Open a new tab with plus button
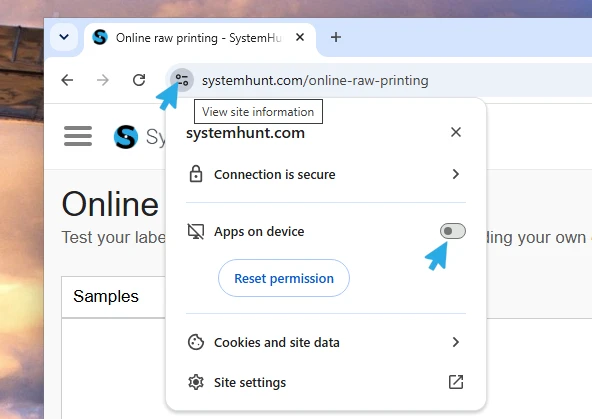 (x=336, y=37)
